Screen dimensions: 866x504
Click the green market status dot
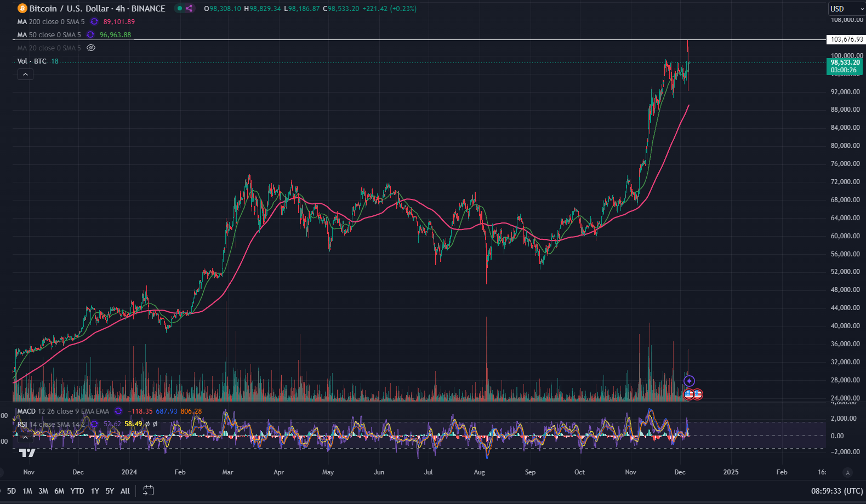[179, 8]
